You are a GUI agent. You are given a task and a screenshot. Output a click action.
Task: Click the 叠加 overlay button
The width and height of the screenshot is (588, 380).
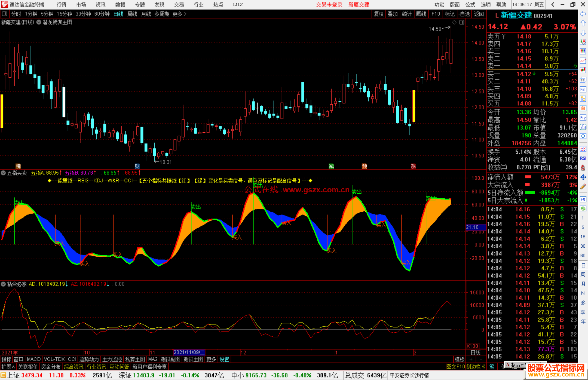click(393, 14)
